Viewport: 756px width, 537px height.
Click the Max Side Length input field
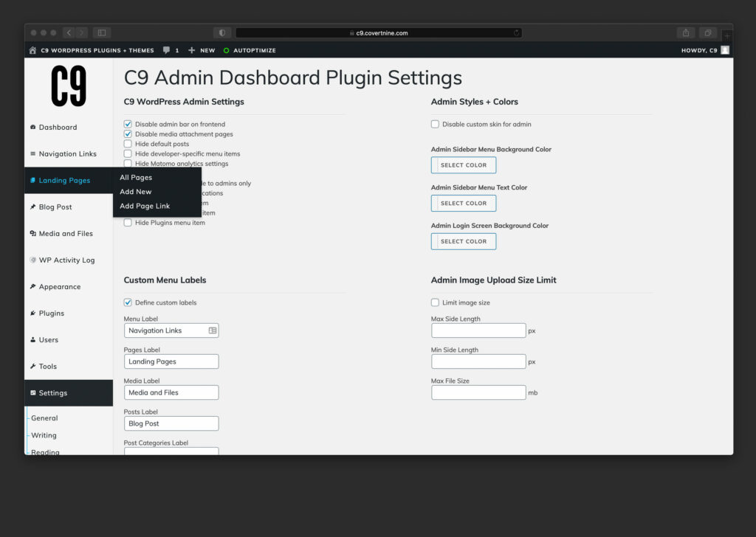click(x=478, y=330)
